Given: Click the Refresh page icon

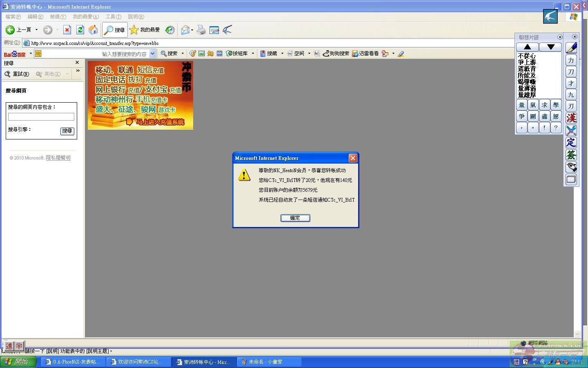Looking at the screenshot, I should pos(80,30).
